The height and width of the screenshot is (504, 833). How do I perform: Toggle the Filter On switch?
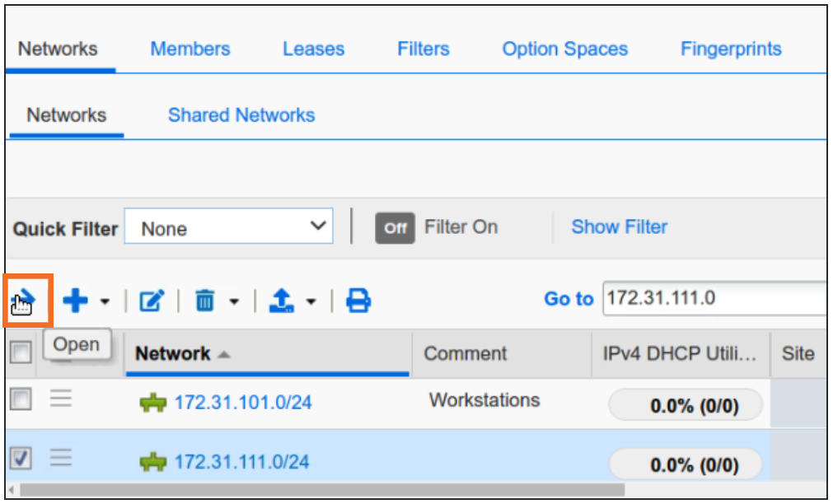click(x=395, y=228)
